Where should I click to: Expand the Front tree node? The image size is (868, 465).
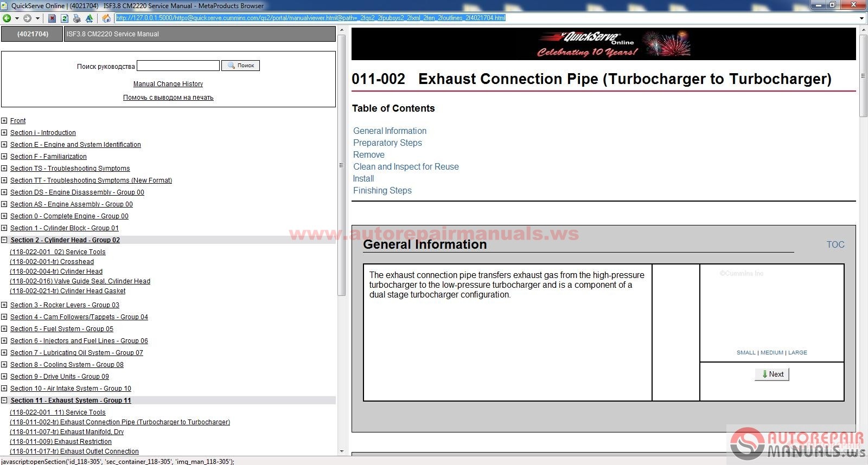pos(4,121)
